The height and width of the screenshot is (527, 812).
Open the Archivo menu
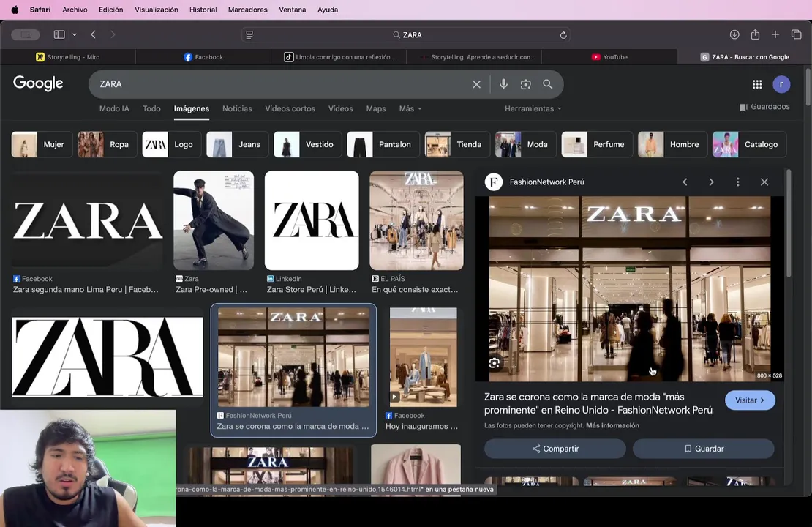[75, 10]
